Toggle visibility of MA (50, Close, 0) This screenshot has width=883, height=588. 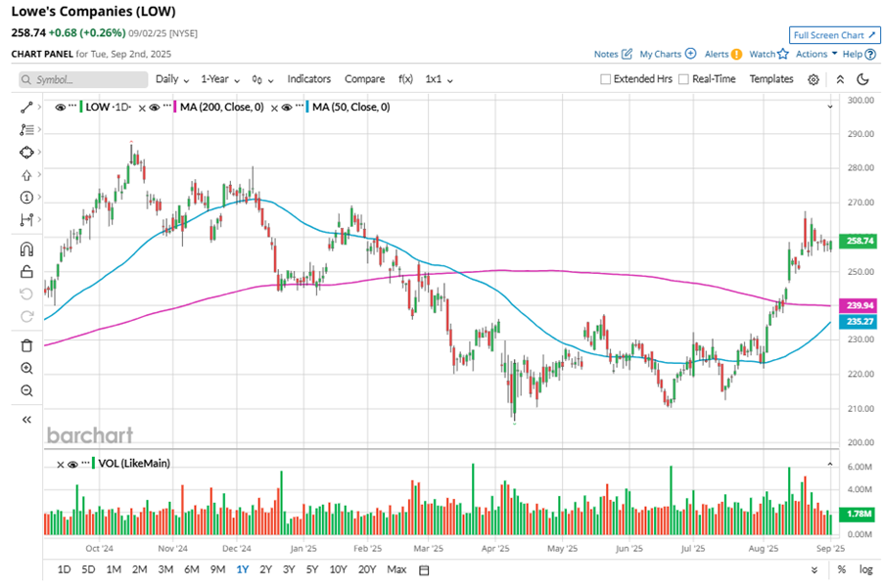point(287,107)
